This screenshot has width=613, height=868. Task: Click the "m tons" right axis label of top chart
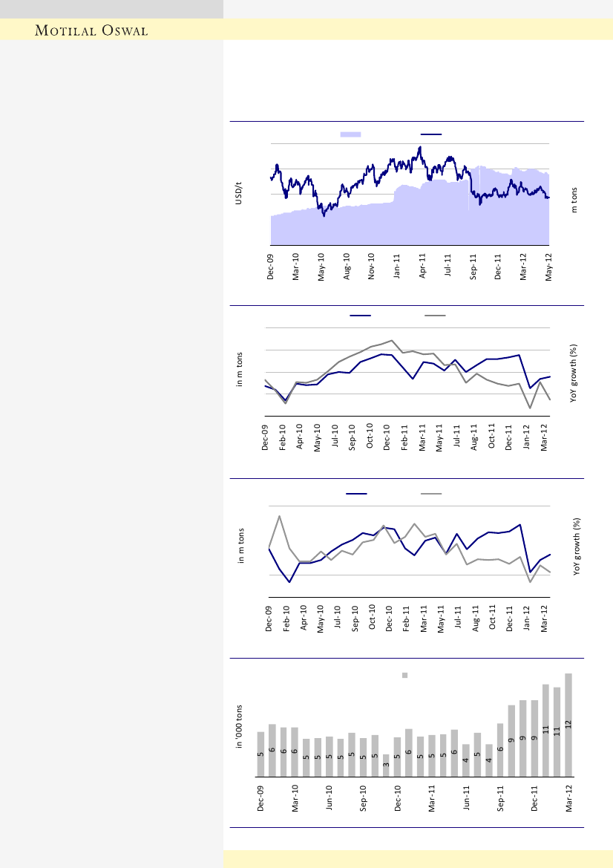point(574,199)
